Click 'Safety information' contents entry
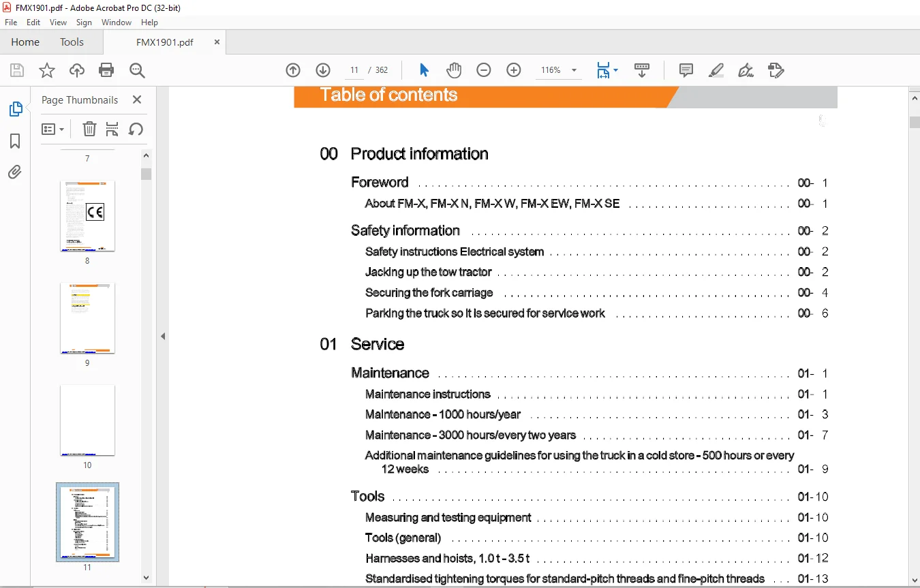 point(405,230)
